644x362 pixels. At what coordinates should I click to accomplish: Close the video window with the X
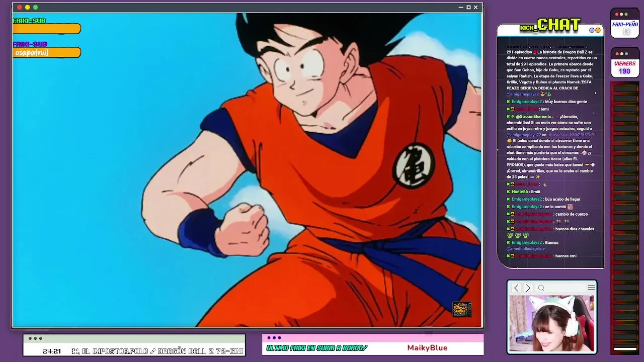coord(475,8)
